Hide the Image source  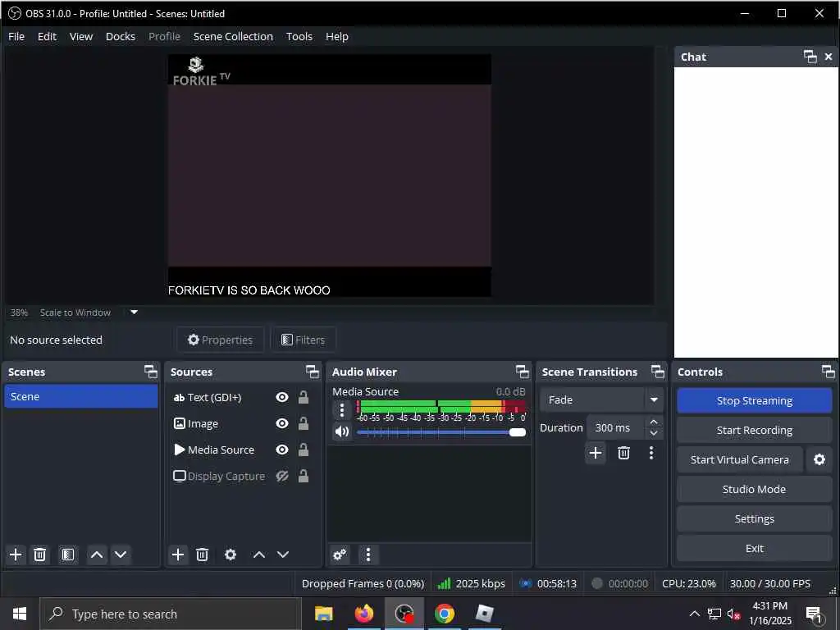pos(282,423)
